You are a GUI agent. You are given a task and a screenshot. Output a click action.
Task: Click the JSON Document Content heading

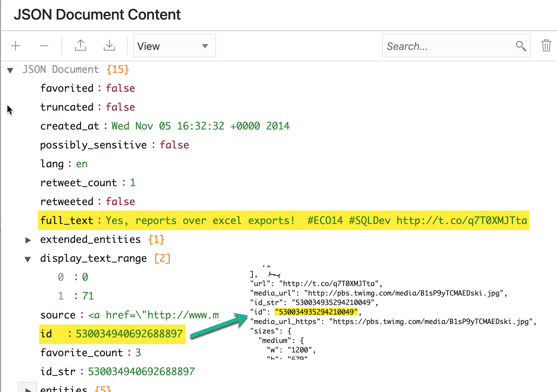pos(97,15)
